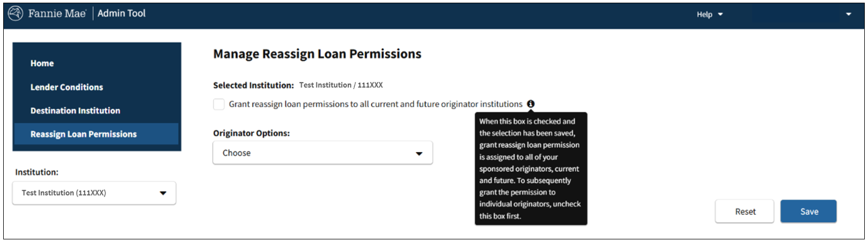Click the Fannie Mae logo icon
868x241 pixels.
16,13
